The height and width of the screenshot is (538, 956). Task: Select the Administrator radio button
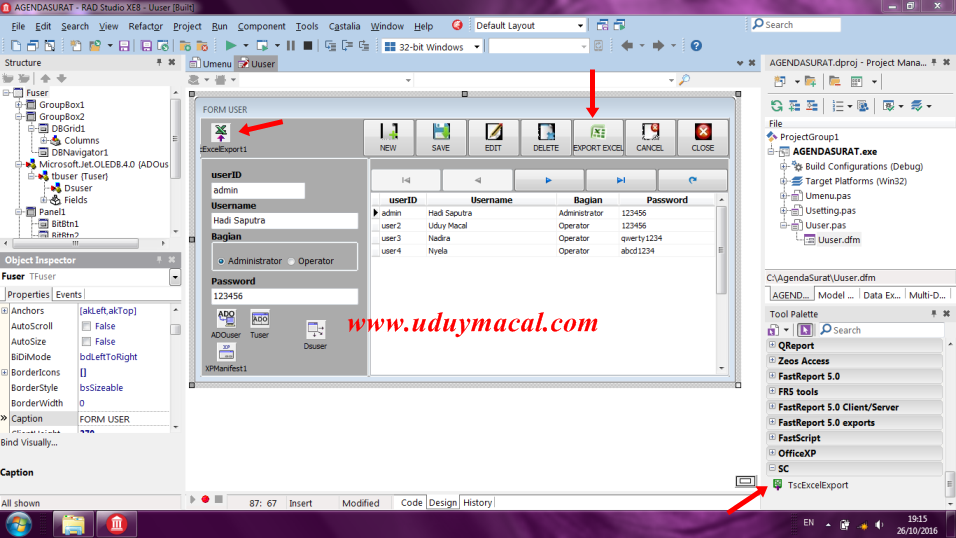pos(221,261)
